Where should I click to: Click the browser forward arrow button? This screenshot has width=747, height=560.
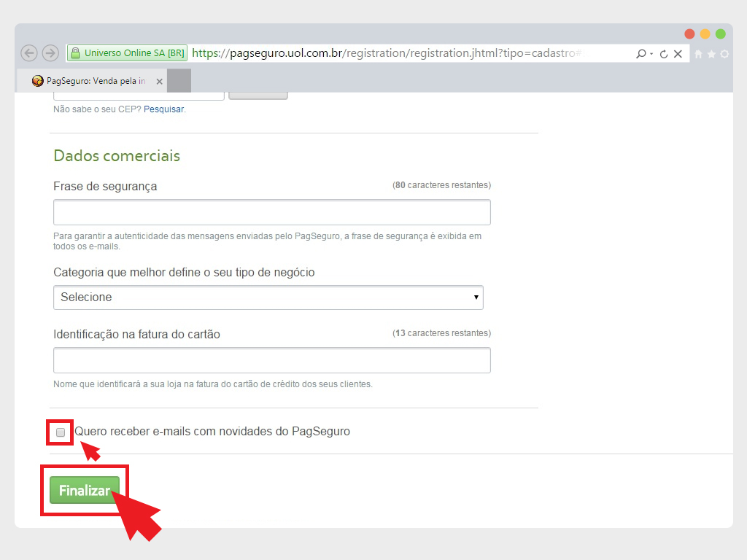(x=50, y=53)
